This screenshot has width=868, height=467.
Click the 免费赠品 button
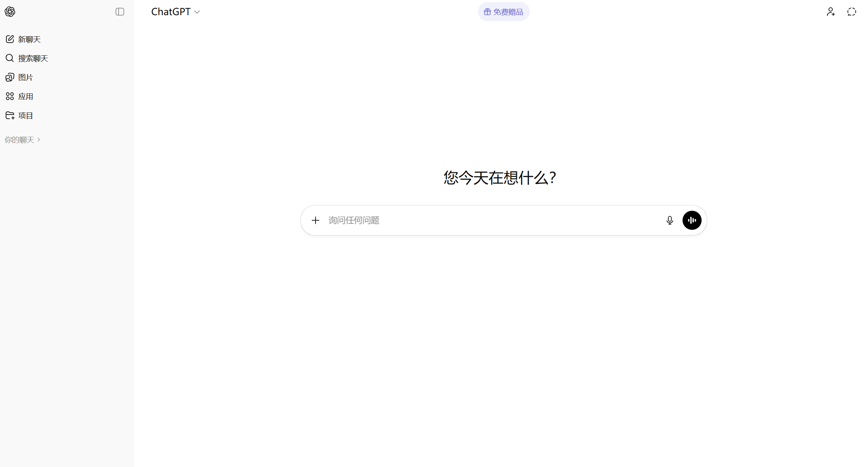click(x=503, y=12)
